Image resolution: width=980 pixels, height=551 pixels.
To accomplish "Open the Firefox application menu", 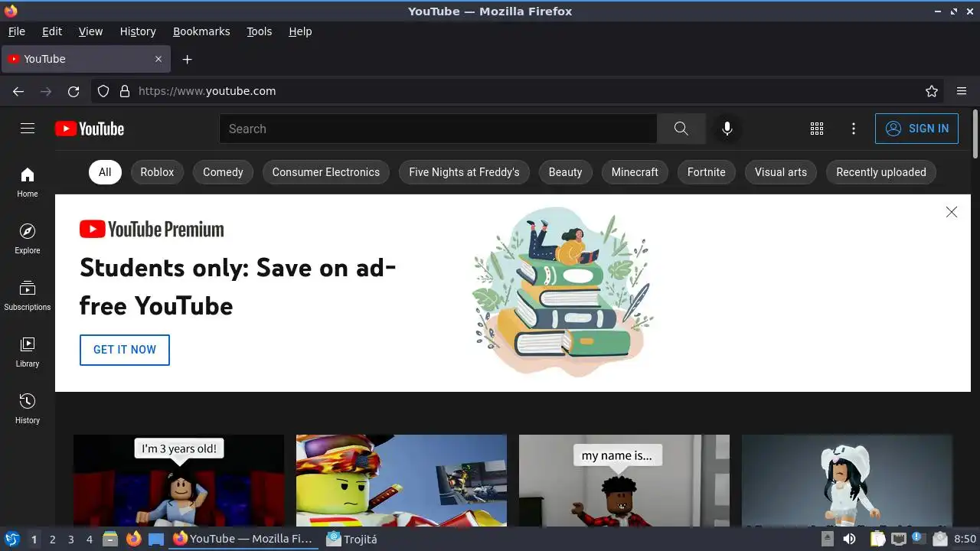I will tap(962, 91).
